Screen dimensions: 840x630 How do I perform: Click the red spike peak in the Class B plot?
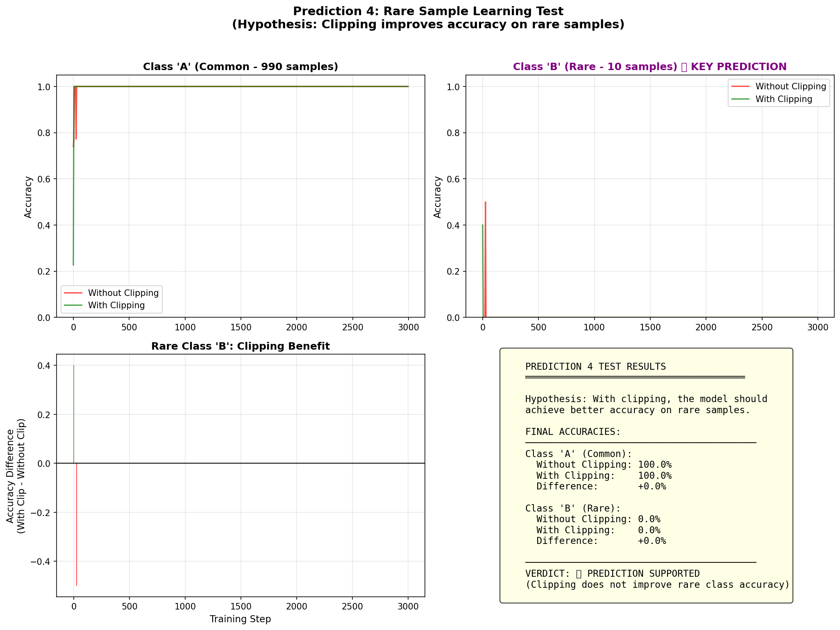point(485,203)
